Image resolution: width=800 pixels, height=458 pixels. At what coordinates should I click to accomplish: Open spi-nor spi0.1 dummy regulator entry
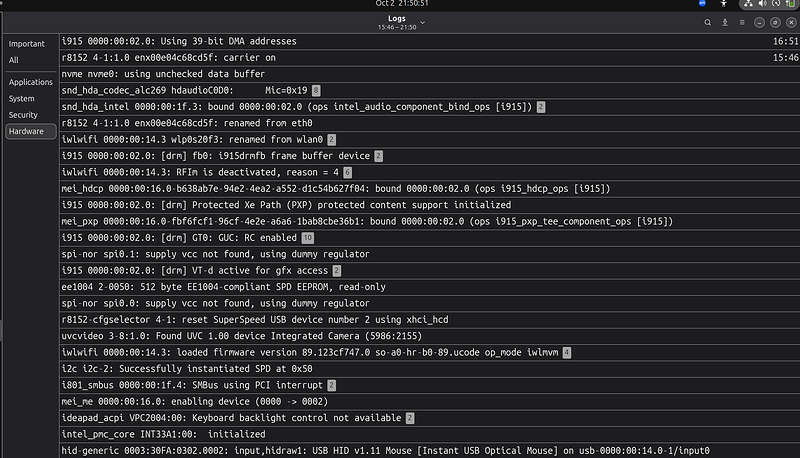point(430,254)
